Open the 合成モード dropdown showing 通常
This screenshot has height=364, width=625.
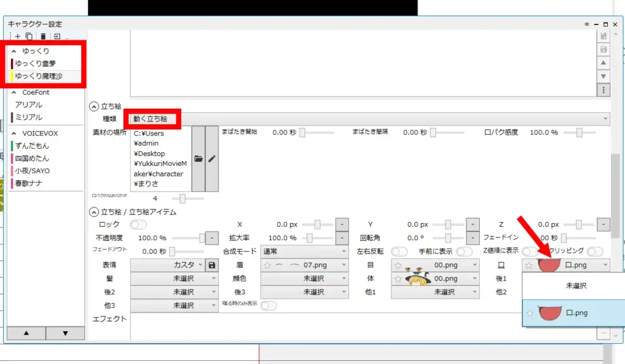(303, 251)
